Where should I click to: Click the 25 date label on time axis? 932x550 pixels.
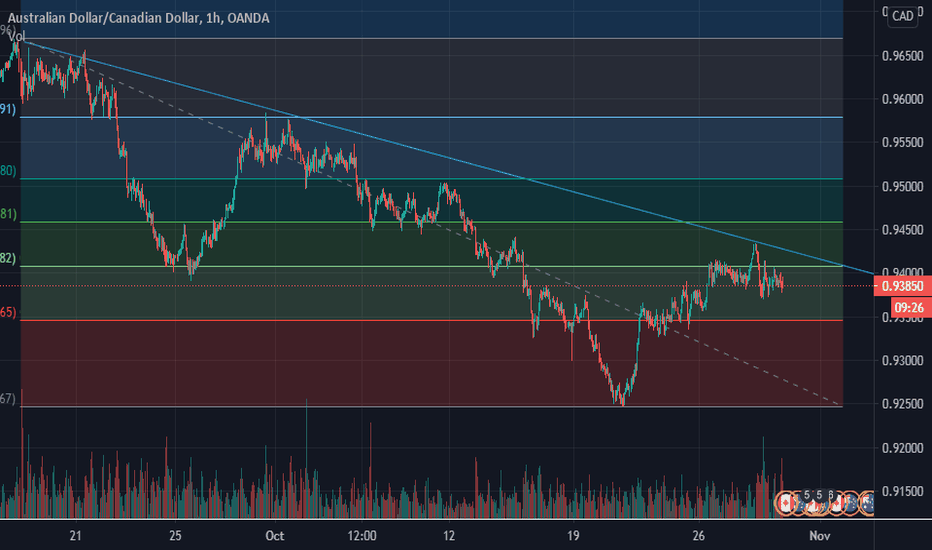click(x=175, y=536)
